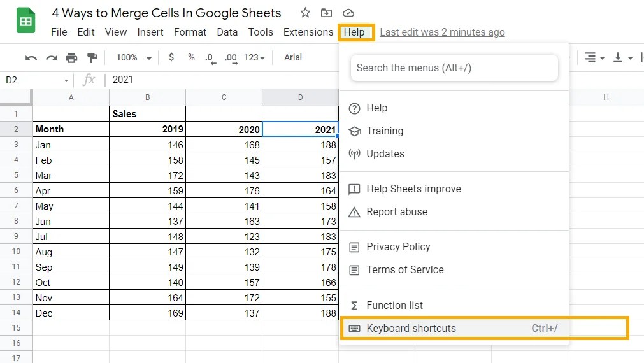Format as currency with dollar sign

point(171,57)
